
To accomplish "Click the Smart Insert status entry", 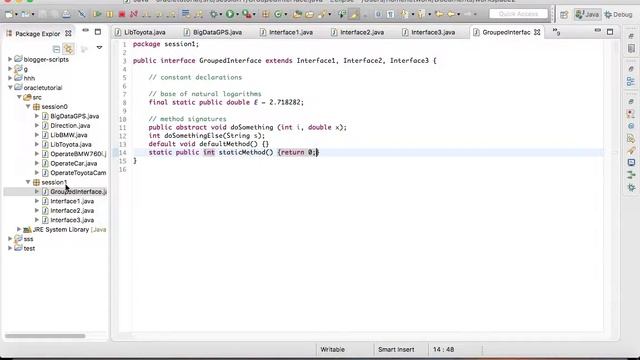I will pyautogui.click(x=396, y=350).
